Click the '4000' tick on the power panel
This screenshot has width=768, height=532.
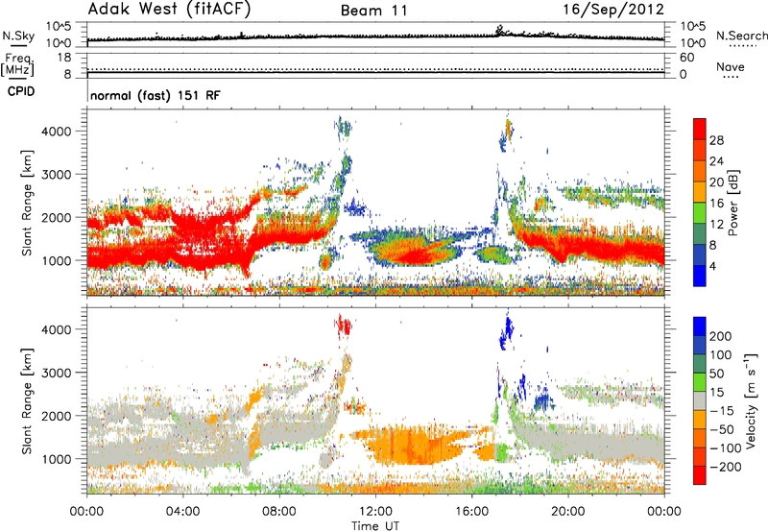click(57, 132)
